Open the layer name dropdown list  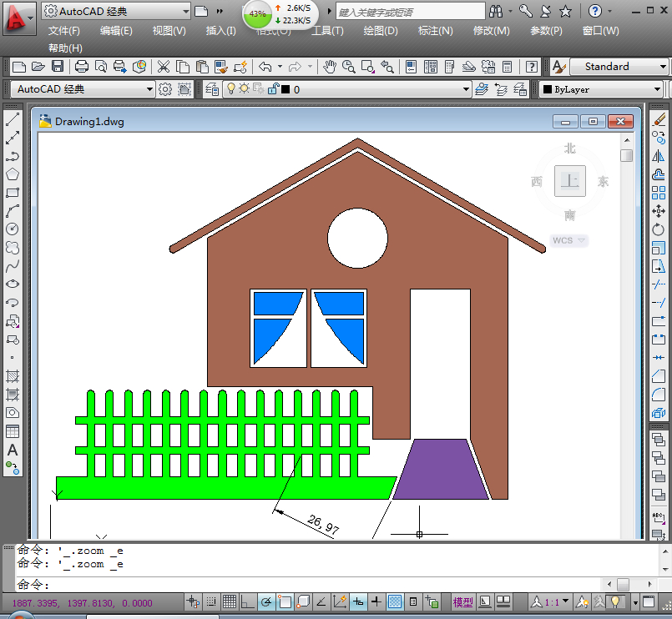click(x=467, y=89)
